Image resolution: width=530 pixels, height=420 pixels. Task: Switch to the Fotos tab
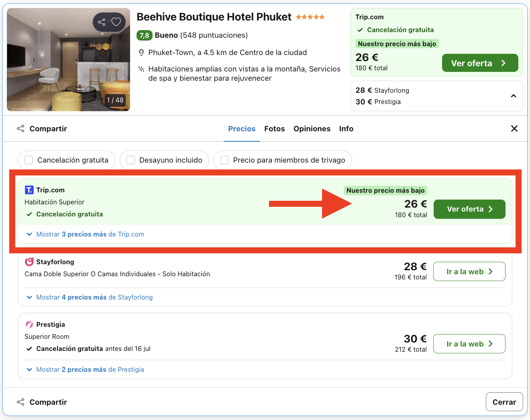coord(275,129)
